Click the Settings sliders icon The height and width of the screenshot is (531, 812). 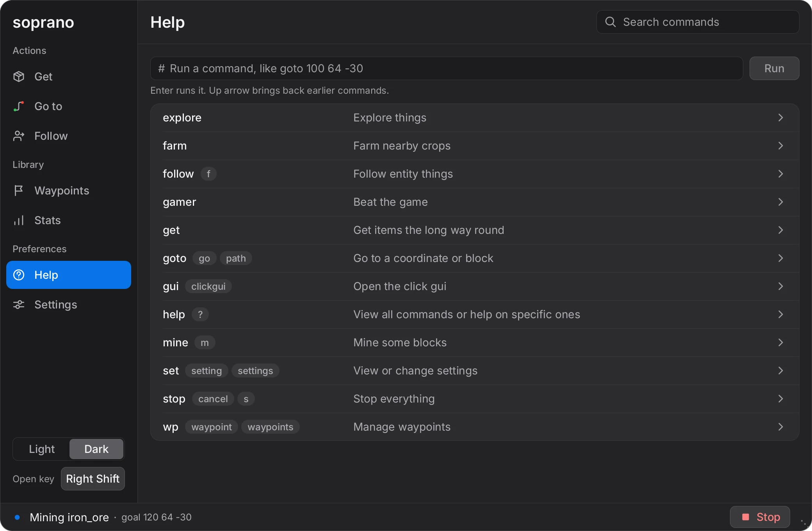coord(19,305)
